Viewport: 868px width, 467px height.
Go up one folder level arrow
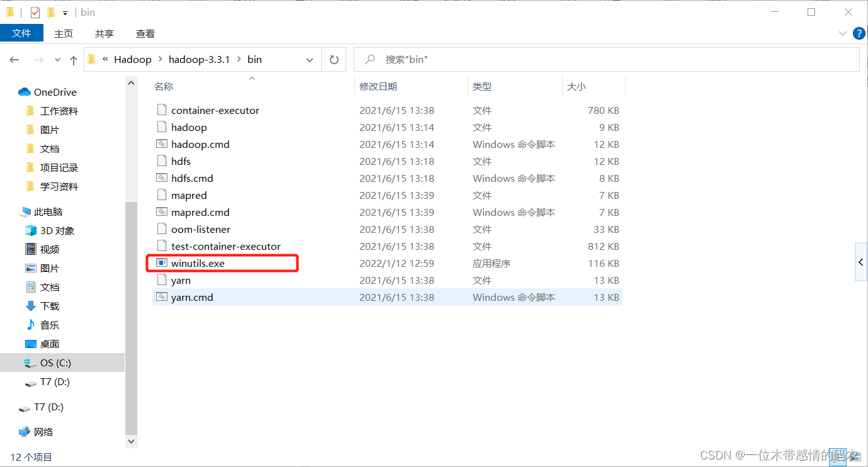tap(74, 60)
